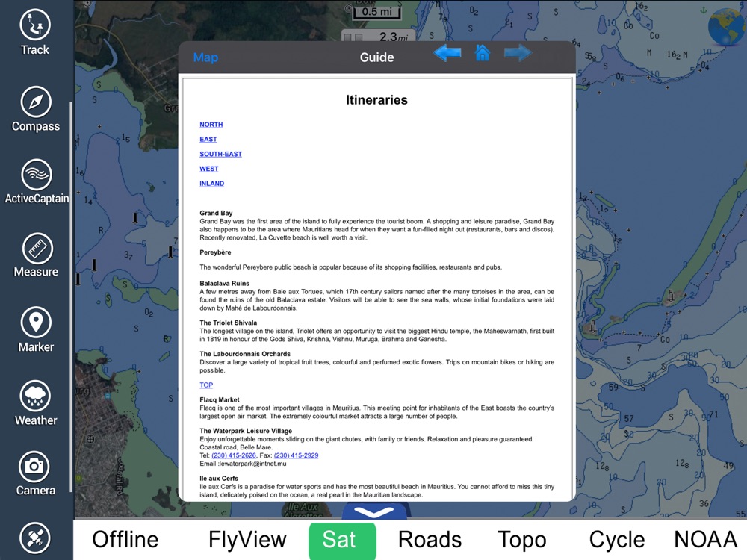This screenshot has height=560, width=747.
Task: Tap the satellite icon at sidebar bottom
Action: (35, 538)
